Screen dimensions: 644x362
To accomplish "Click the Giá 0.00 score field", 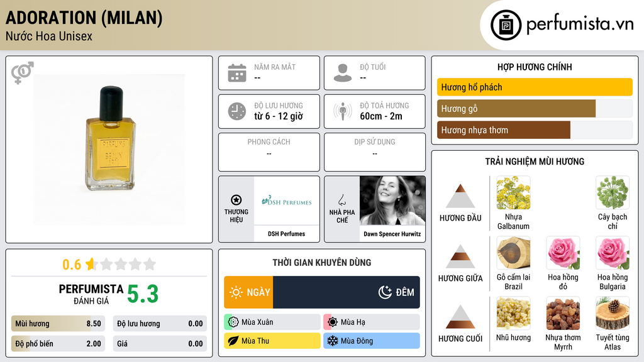I will point(160,344).
